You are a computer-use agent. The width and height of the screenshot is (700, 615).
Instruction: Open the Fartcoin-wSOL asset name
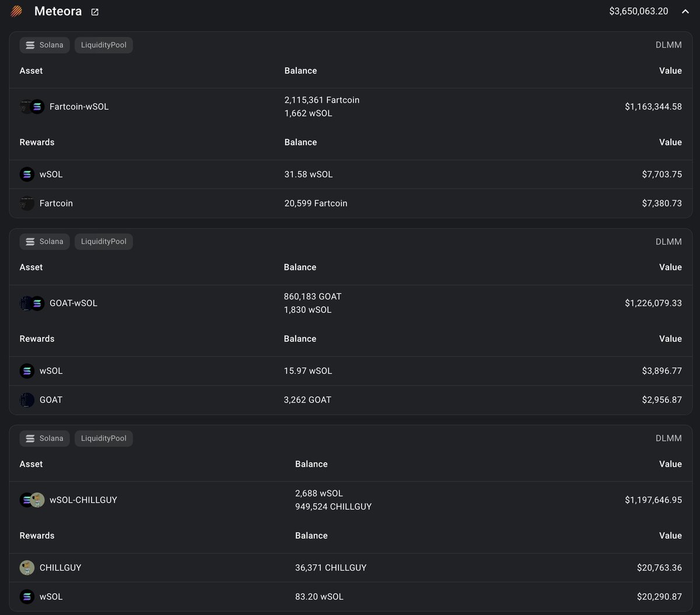coord(79,107)
